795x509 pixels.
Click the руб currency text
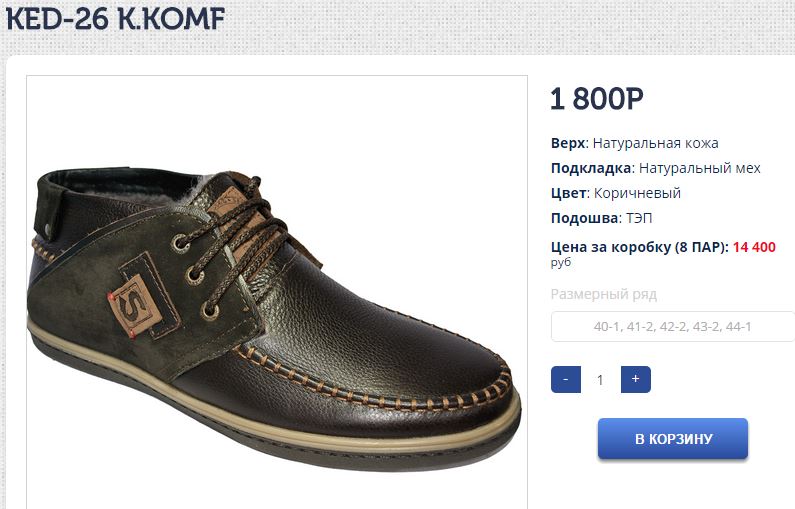coord(561,263)
